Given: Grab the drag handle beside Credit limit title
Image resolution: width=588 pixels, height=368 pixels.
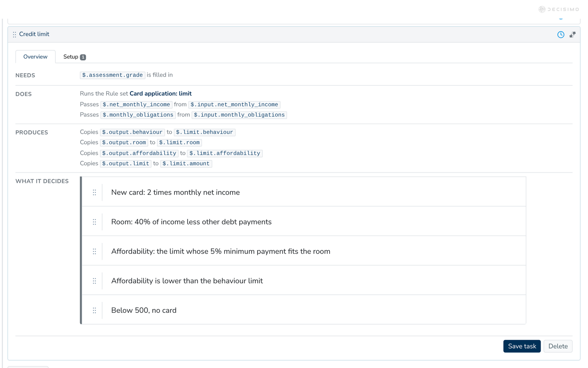Looking at the screenshot, I should point(14,35).
